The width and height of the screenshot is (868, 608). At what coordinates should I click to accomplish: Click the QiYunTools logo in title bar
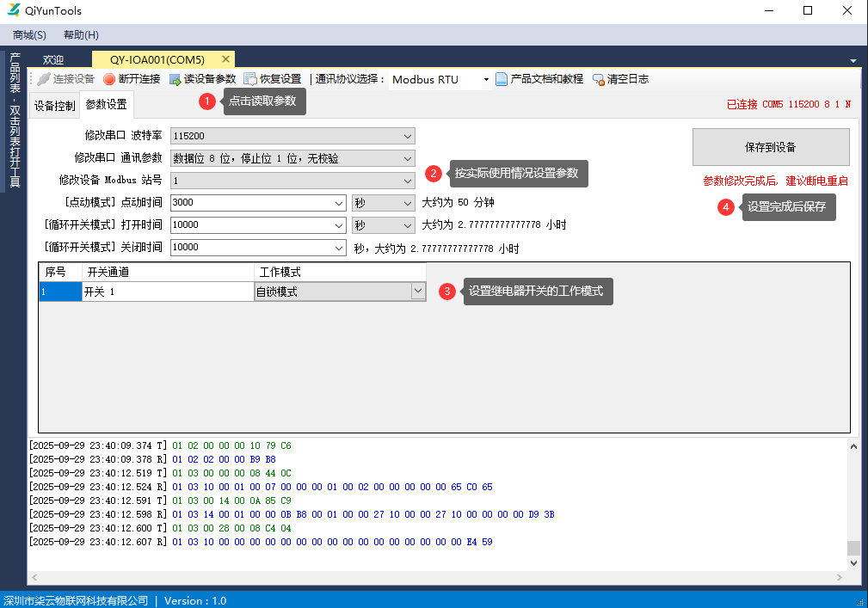click(x=14, y=10)
